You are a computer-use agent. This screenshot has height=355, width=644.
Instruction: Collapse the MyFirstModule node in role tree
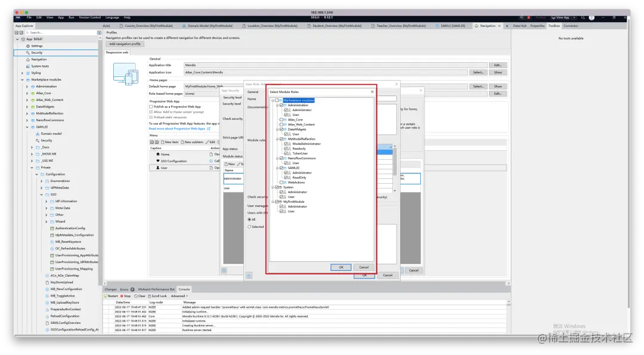(273, 202)
